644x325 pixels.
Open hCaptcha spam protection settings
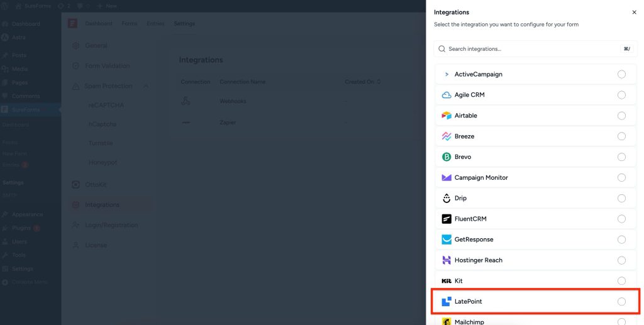click(x=103, y=124)
